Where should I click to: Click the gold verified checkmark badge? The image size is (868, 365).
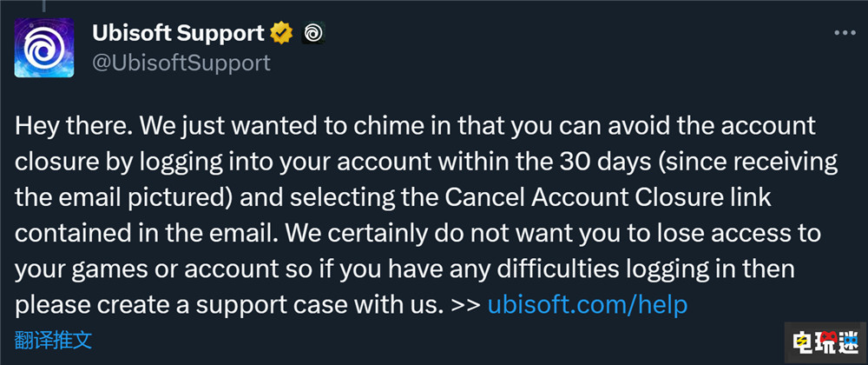[x=280, y=34]
